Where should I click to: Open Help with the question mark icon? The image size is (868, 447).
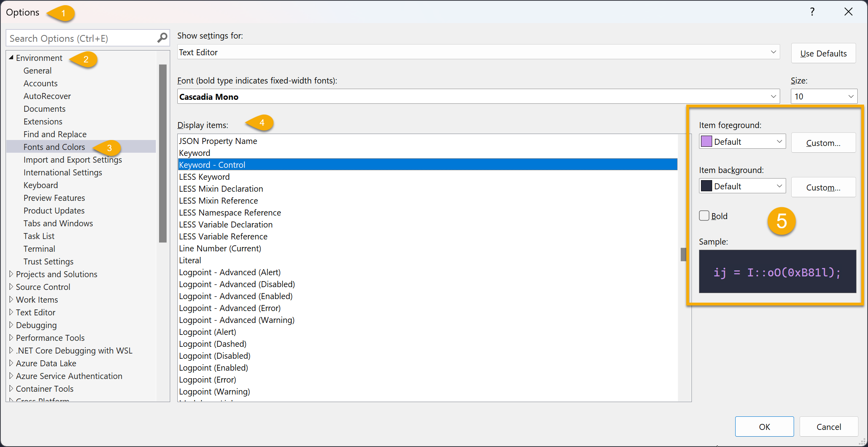click(x=812, y=12)
